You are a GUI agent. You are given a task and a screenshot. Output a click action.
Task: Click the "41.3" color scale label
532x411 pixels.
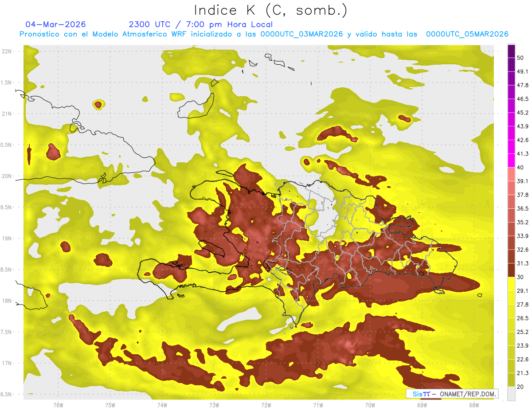[523, 154]
